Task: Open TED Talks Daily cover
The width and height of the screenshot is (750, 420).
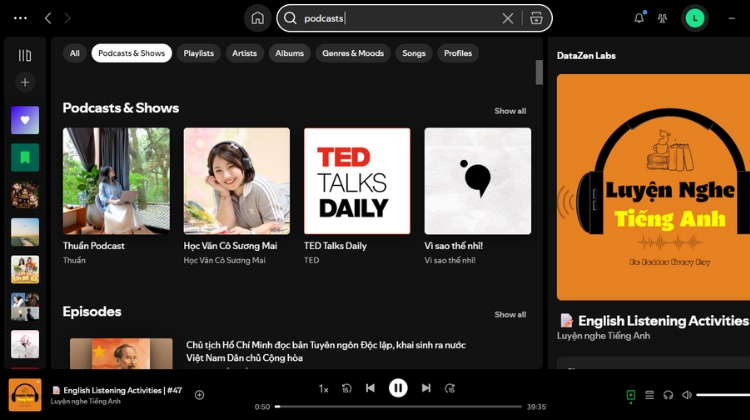Action: pos(357,181)
